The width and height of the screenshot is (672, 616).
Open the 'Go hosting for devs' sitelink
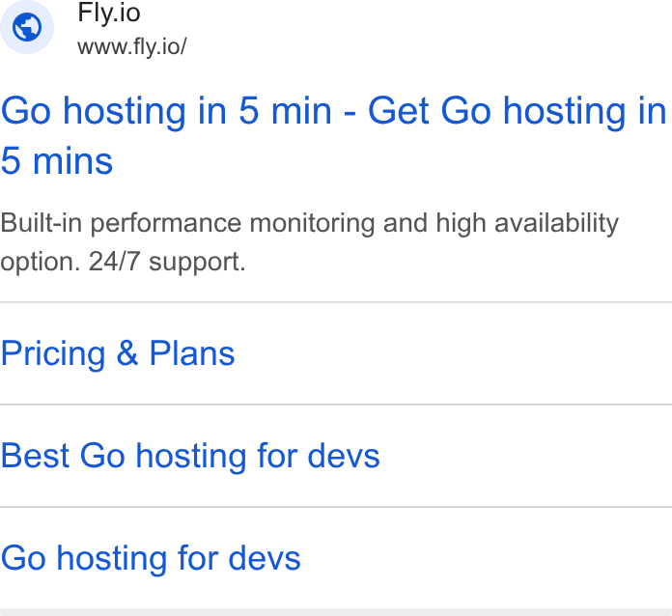coord(151,559)
